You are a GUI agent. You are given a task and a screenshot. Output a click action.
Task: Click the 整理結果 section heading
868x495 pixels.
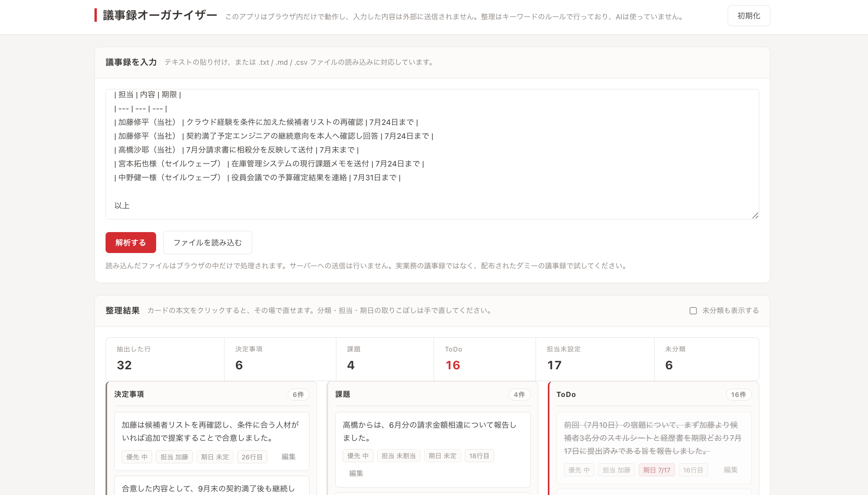tap(123, 310)
